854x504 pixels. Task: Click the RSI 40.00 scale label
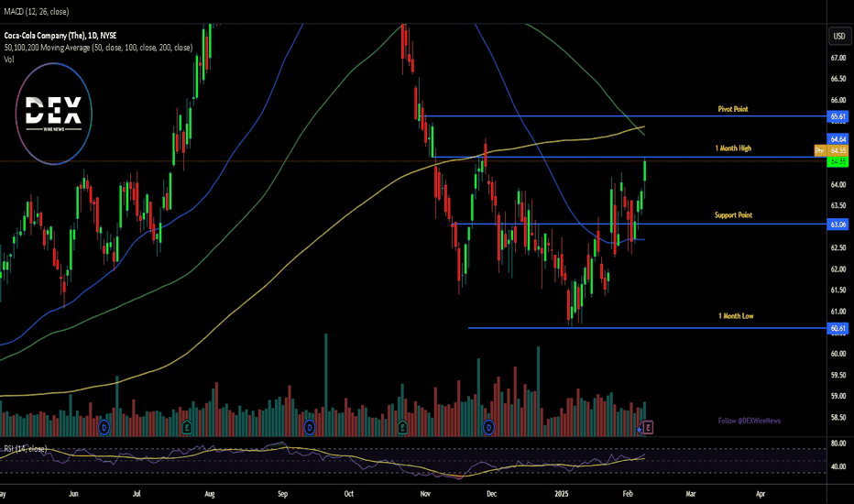coord(838,466)
